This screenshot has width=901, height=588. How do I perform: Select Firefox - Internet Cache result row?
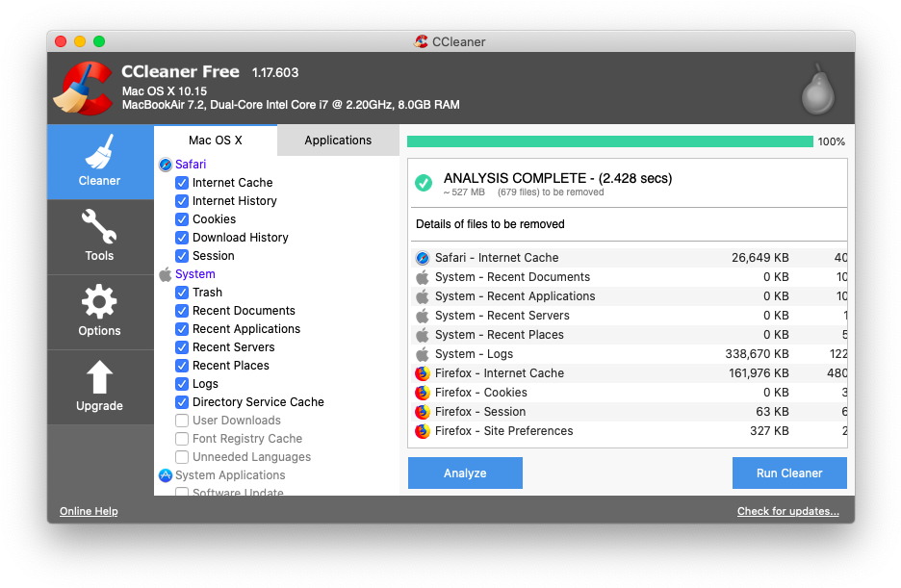point(628,373)
